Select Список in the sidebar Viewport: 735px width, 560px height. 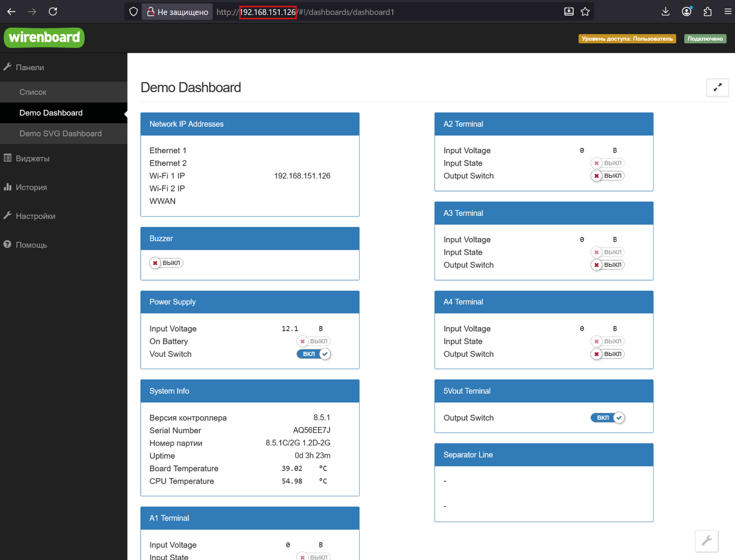tap(33, 92)
